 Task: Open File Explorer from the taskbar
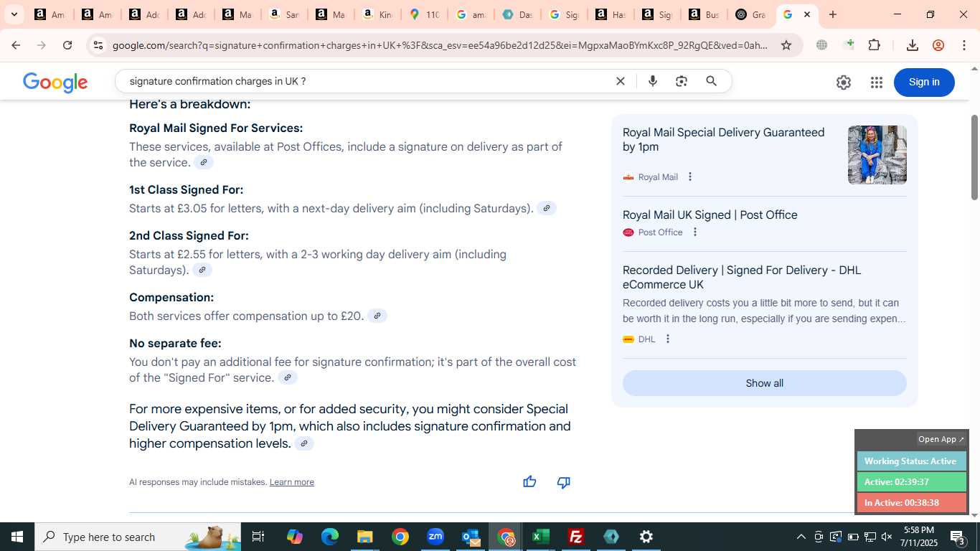(365, 537)
